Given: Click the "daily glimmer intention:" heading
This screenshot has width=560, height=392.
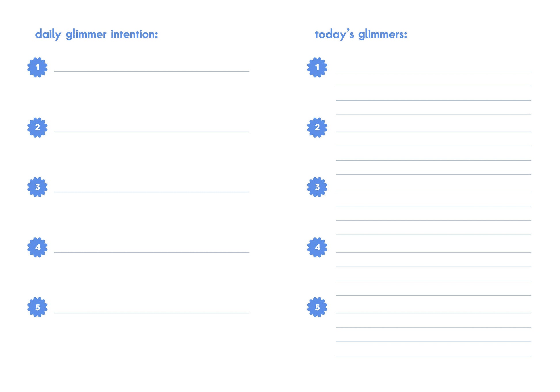Looking at the screenshot, I should tap(96, 35).
